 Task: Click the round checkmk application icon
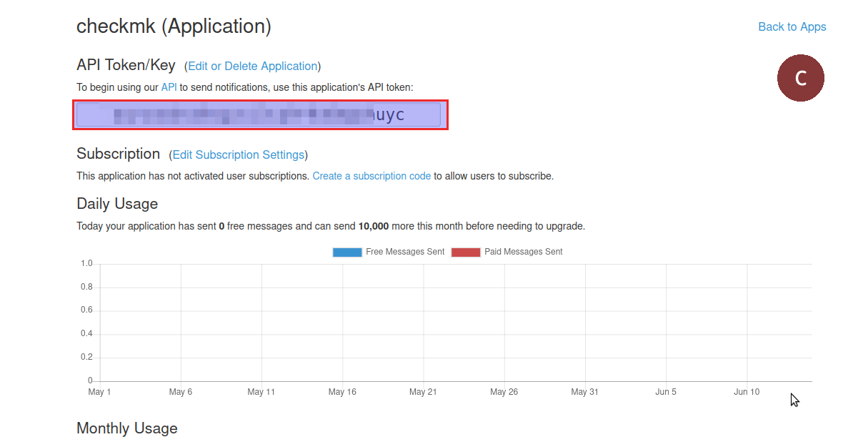point(800,78)
